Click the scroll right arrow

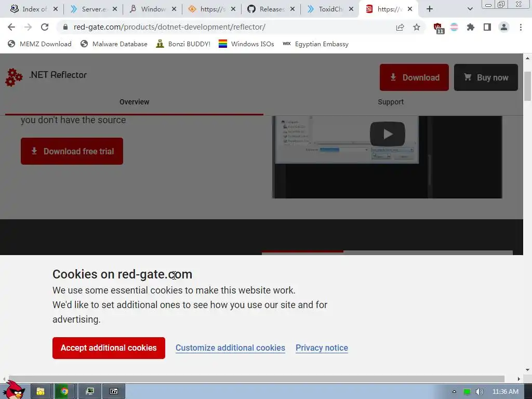point(519,379)
